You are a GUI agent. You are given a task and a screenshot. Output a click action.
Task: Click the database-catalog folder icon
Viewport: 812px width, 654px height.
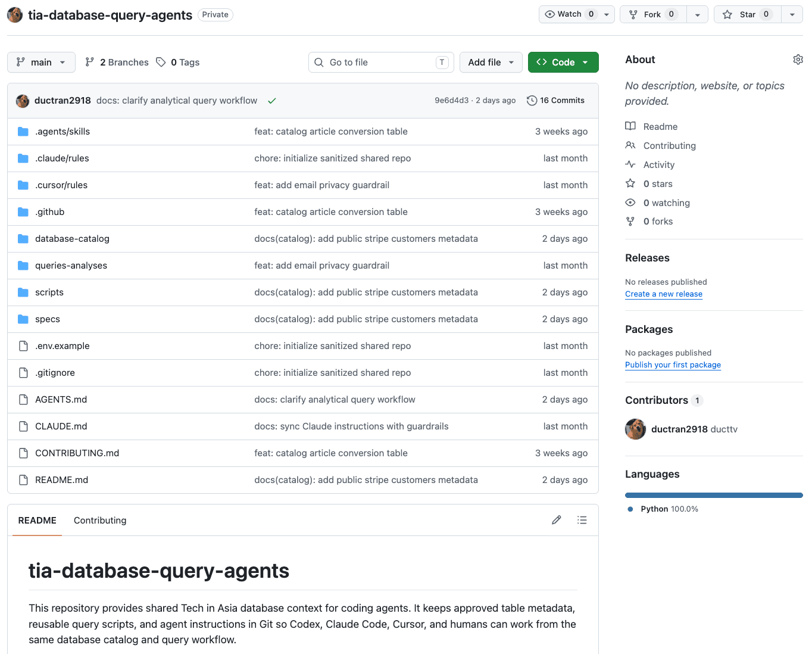[x=23, y=239]
